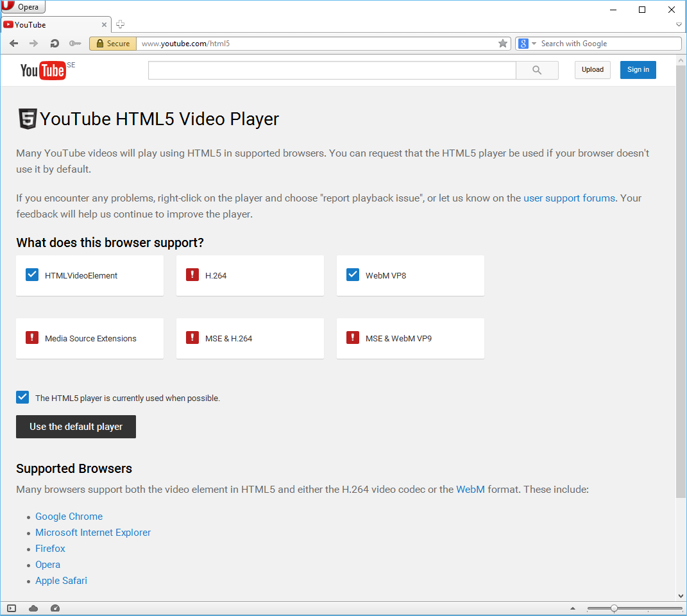Maximize the Opera window
The image size is (687, 616).
pos(642,9)
